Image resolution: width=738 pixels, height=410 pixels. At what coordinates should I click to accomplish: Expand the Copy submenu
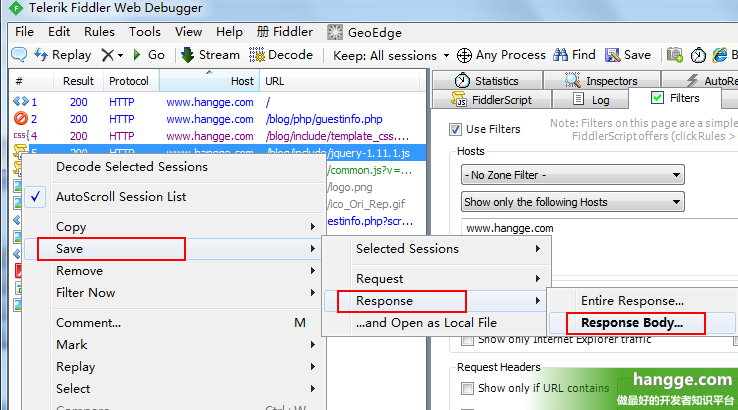[174, 227]
